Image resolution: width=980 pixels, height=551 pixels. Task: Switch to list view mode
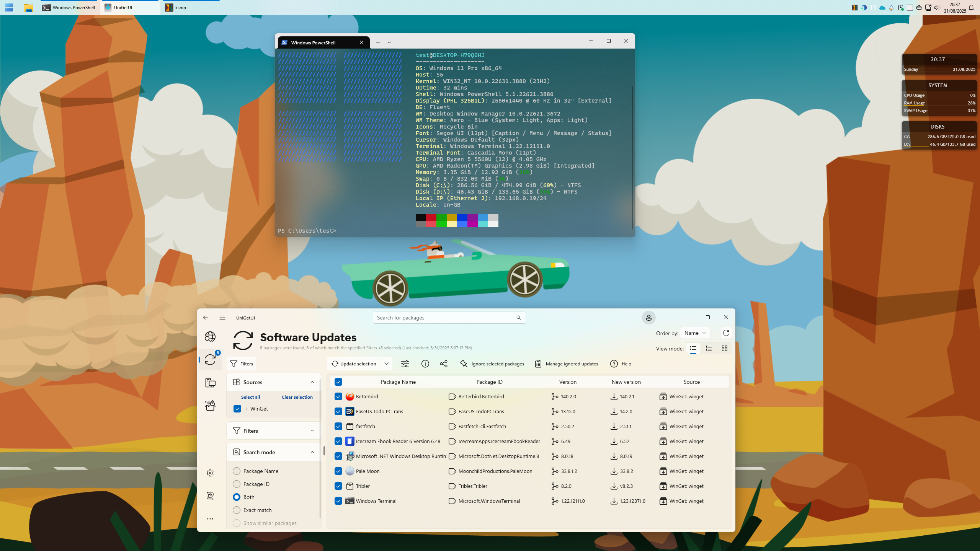[x=693, y=348]
